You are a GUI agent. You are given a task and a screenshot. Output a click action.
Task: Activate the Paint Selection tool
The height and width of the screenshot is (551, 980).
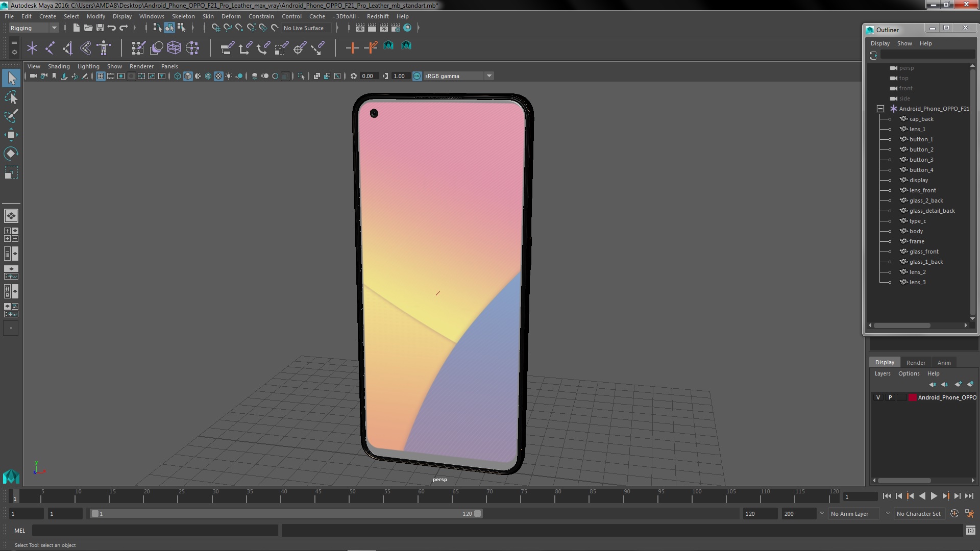pyautogui.click(x=11, y=116)
